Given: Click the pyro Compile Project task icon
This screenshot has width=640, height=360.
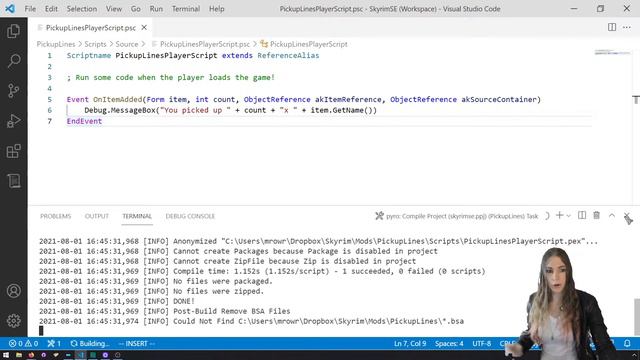Looking at the screenshot, I should coord(379,216).
